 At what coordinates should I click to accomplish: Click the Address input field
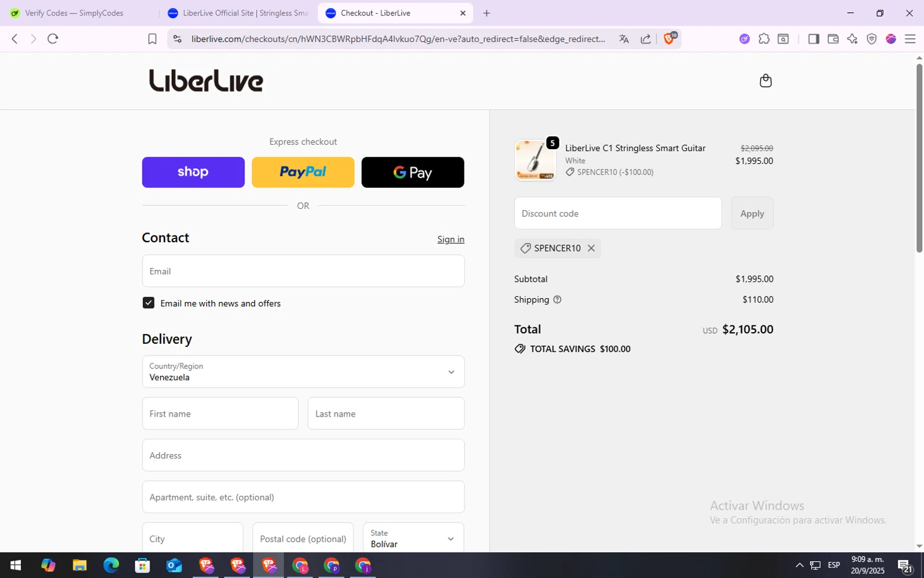pyautogui.click(x=303, y=455)
